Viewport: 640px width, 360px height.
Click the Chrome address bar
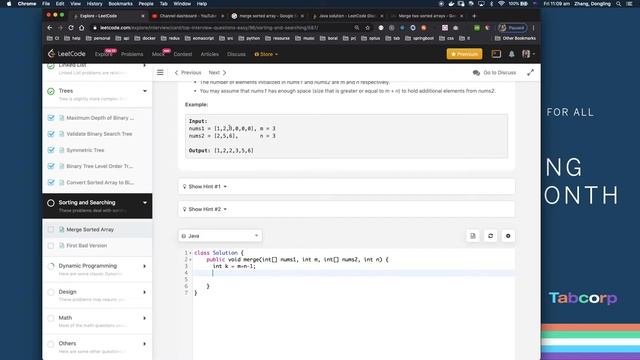coord(220,28)
